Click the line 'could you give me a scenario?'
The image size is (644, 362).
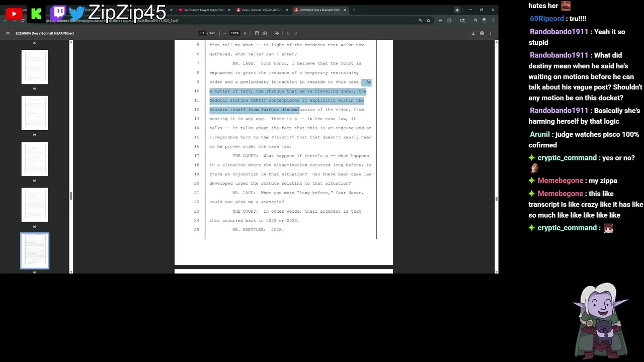[247, 202]
